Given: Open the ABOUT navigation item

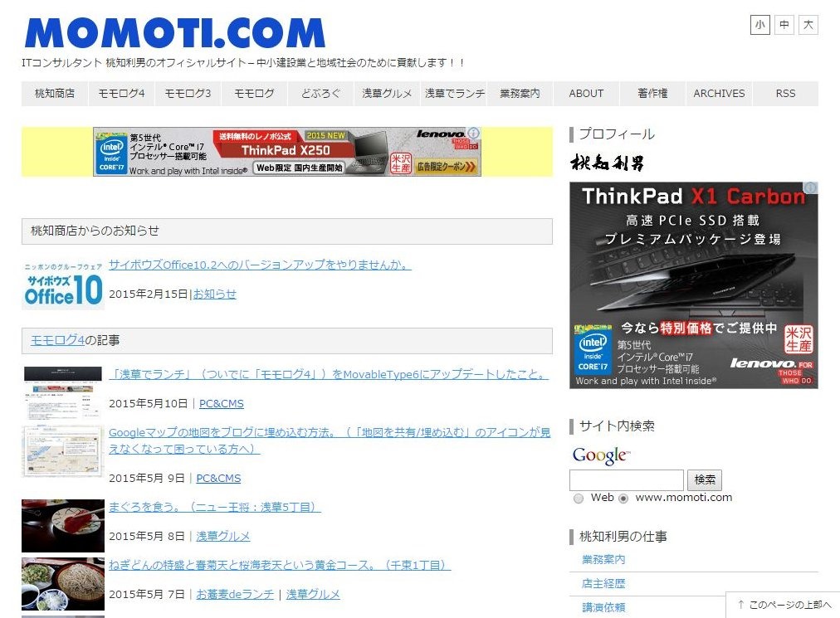Looking at the screenshot, I should [x=586, y=94].
